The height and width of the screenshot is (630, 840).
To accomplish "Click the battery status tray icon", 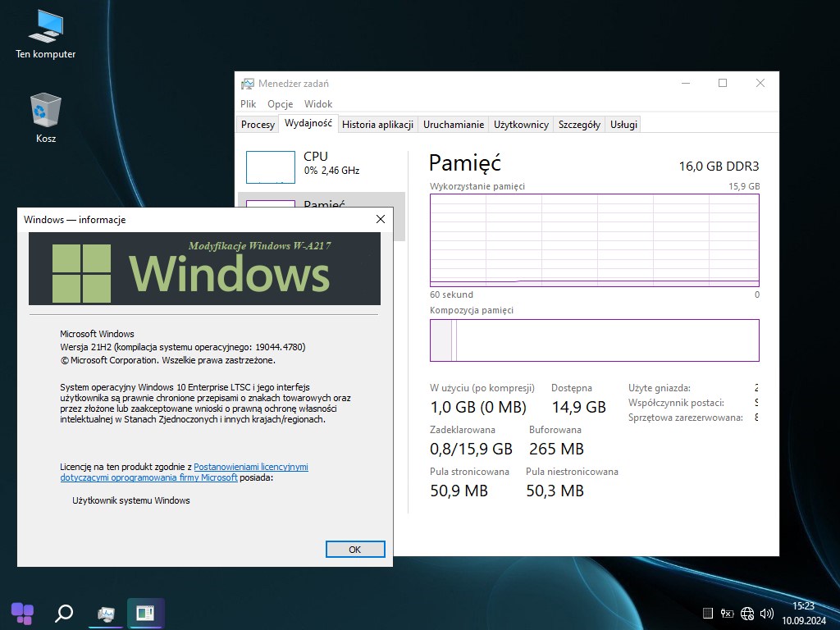I will [x=728, y=613].
